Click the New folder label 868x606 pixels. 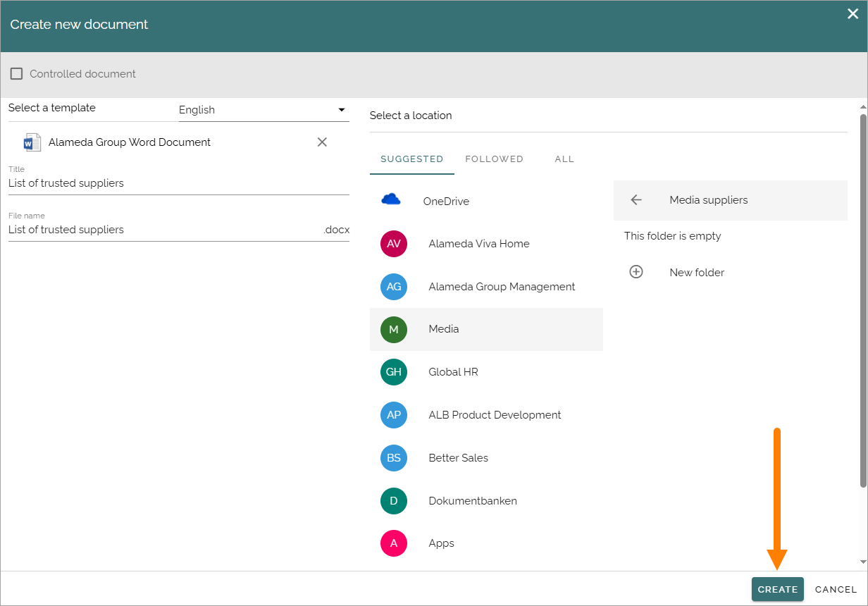coord(697,273)
